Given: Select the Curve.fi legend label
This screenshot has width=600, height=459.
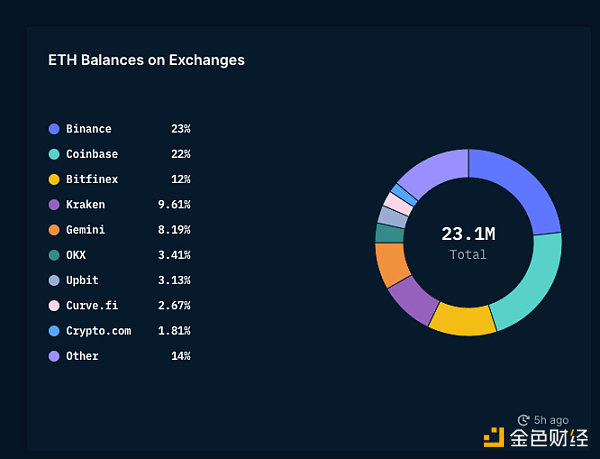Looking at the screenshot, I should (x=92, y=306).
